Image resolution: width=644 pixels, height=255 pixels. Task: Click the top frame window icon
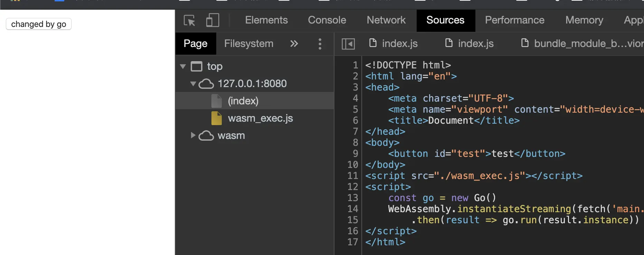[197, 66]
